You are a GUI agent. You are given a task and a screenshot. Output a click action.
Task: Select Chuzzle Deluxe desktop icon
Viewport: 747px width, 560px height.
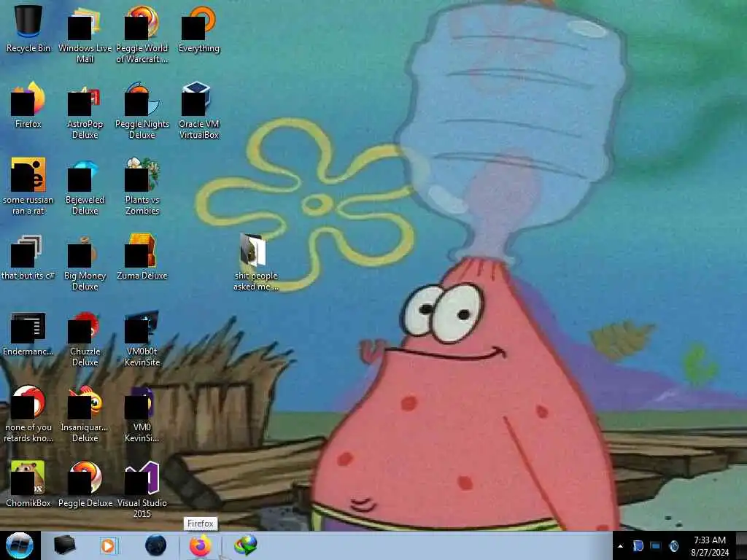85,338
